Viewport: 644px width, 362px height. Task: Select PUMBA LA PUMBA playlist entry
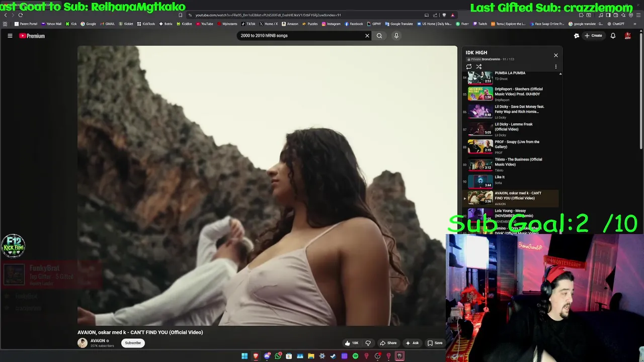click(x=511, y=77)
